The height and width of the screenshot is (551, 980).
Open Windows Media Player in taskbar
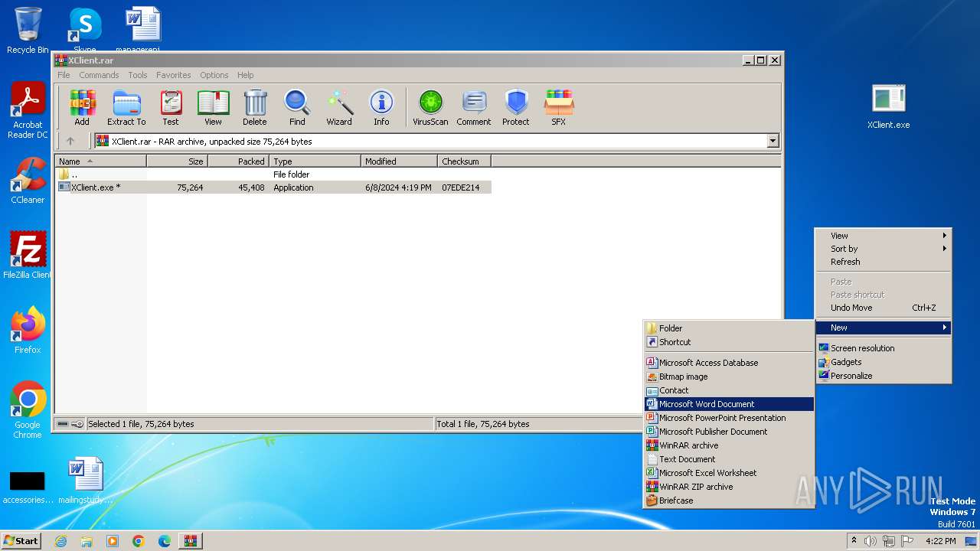pos(113,541)
